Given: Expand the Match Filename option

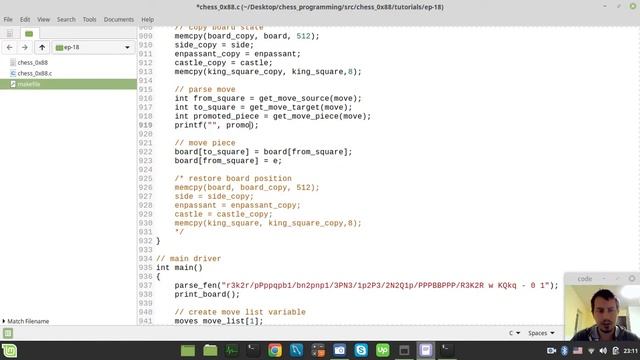Looking at the screenshot, I should pos(26,321).
